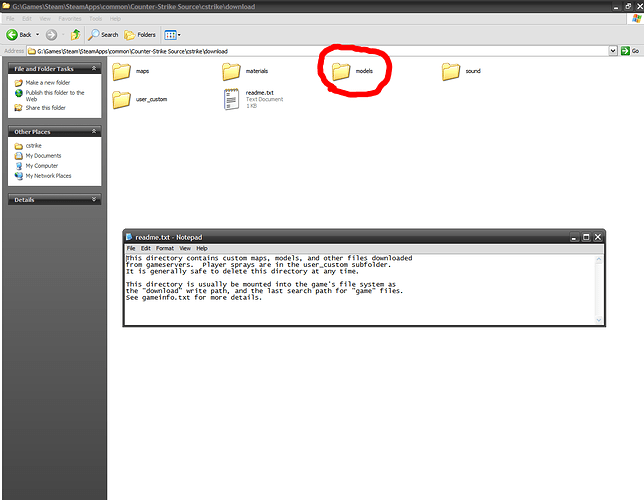The width and height of the screenshot is (644, 500).
Task: Open the Explorer Edit menu
Action: click(27, 19)
